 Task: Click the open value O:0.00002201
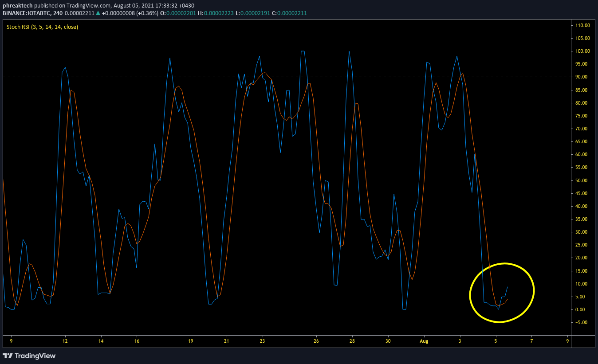pos(178,13)
